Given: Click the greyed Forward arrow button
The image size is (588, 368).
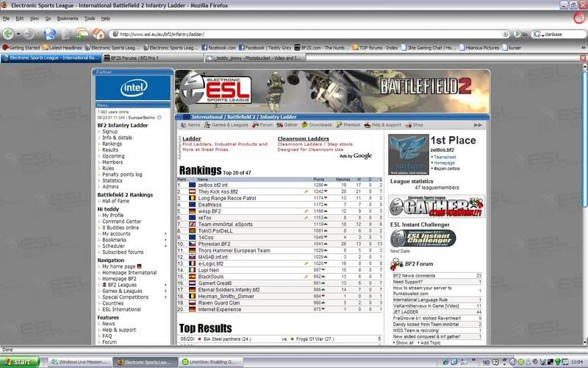Looking at the screenshot, I should pyautogui.click(x=29, y=34).
